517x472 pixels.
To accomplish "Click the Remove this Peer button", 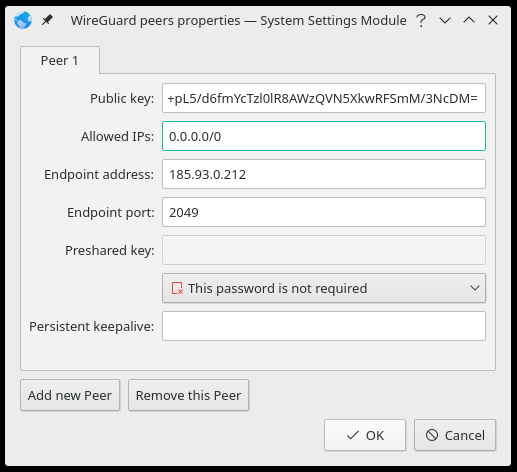I will click(188, 395).
